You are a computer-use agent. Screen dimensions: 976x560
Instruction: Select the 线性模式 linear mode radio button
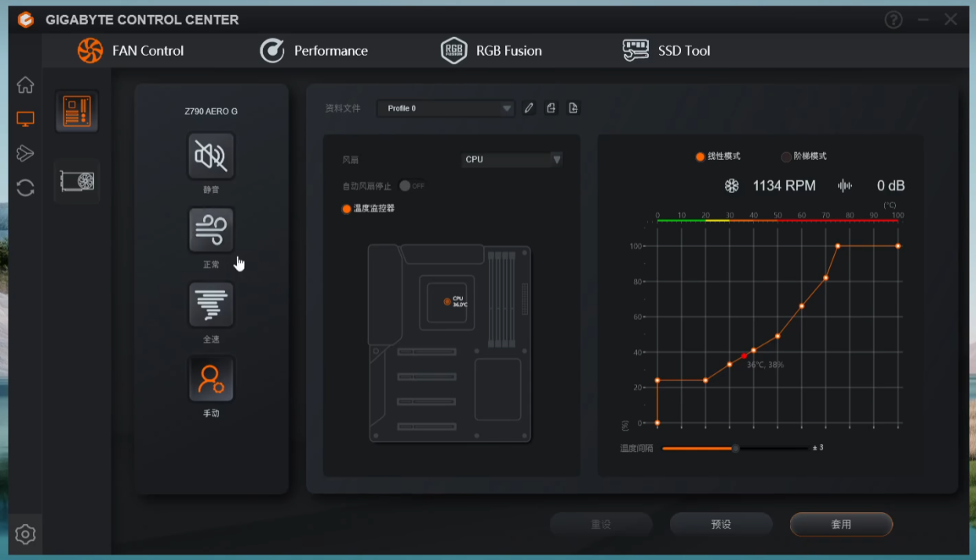[700, 157]
